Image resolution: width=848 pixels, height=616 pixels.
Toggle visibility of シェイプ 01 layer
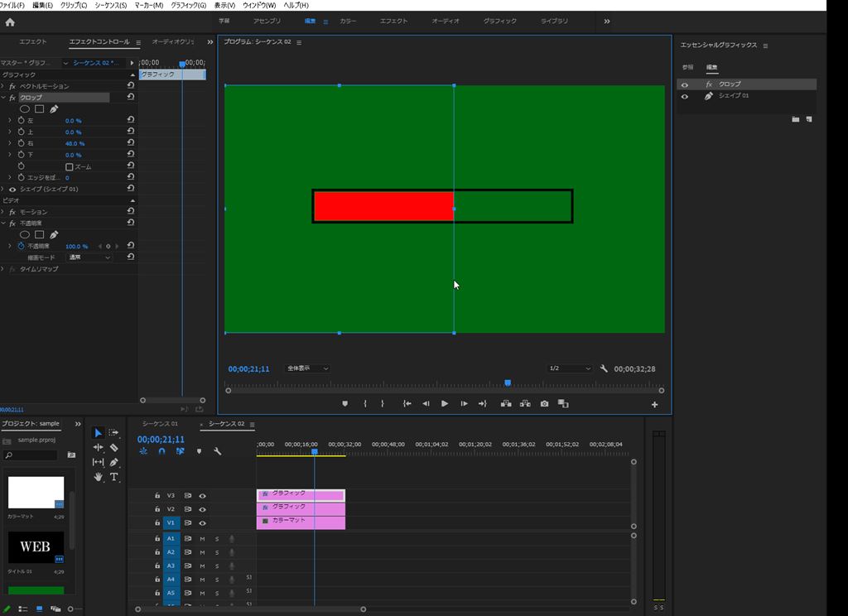click(x=684, y=96)
